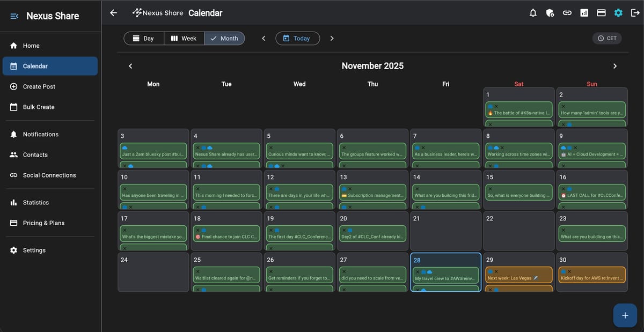The width and height of the screenshot is (644, 332).
Task: Jump to the current date with the Today button
Action: (x=297, y=38)
